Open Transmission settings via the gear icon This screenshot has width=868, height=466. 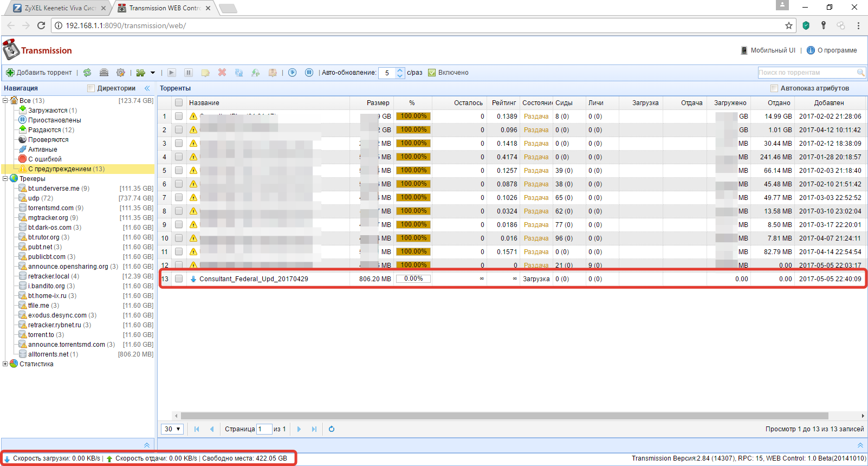pos(120,73)
